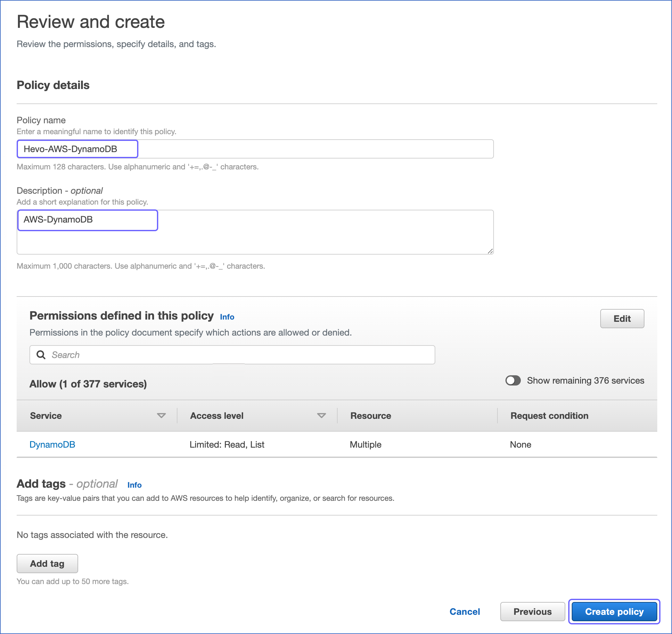The image size is (672, 634).
Task: Select 'No tags associated with the resource.' text
Action: (x=92, y=535)
